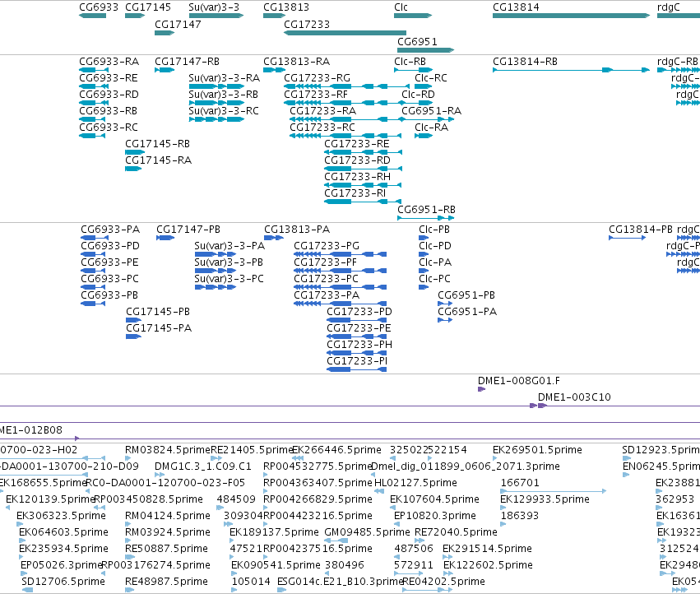Image resolution: width=700 pixels, height=594 pixels.
Task: Select transcript CG17233-RG
Action: pyautogui.click(x=317, y=78)
